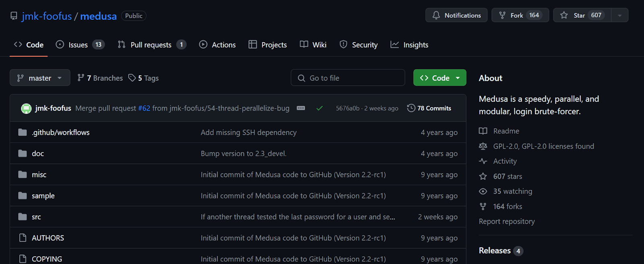Click the scales license icon in About
This screenshot has height=264, width=644.
click(483, 146)
